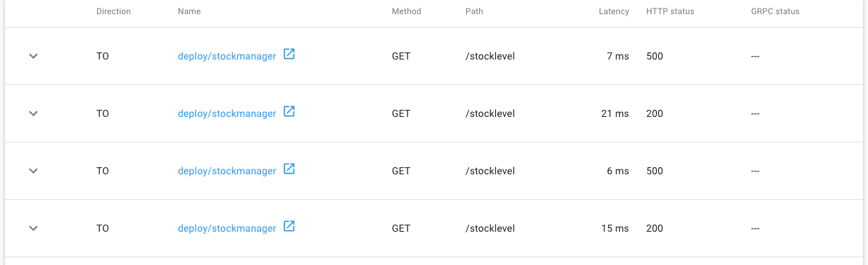This screenshot has width=868, height=265.
Task: Click deploy/stockmanager link in the 21 ms row
Action: (x=227, y=114)
